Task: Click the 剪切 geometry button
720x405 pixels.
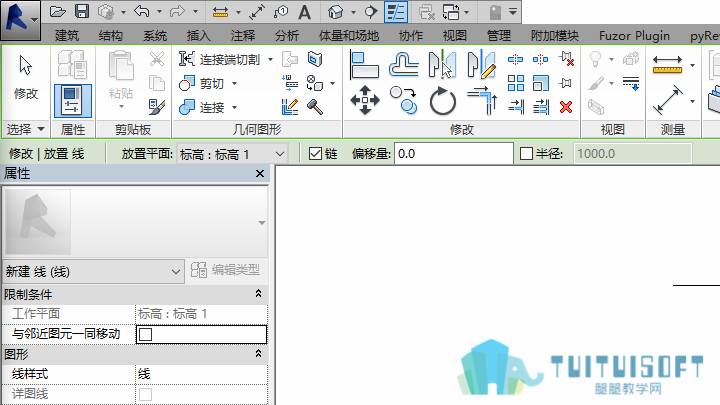Action: click(x=202, y=84)
